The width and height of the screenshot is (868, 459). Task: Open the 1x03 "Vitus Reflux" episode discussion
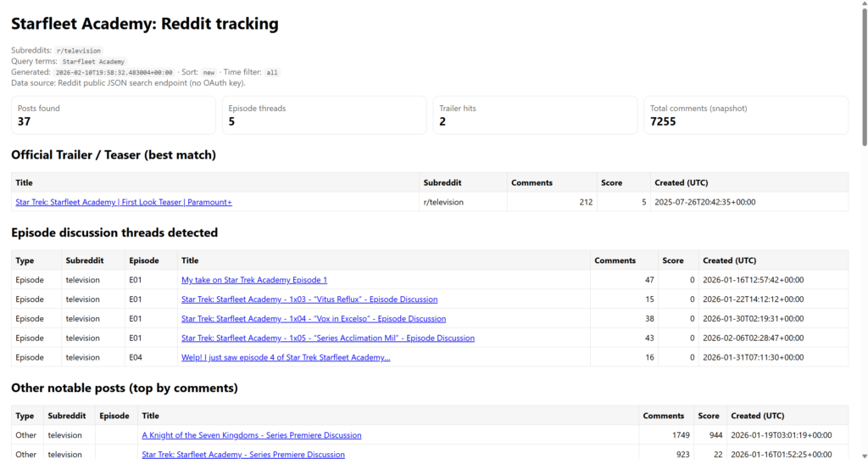[309, 299]
